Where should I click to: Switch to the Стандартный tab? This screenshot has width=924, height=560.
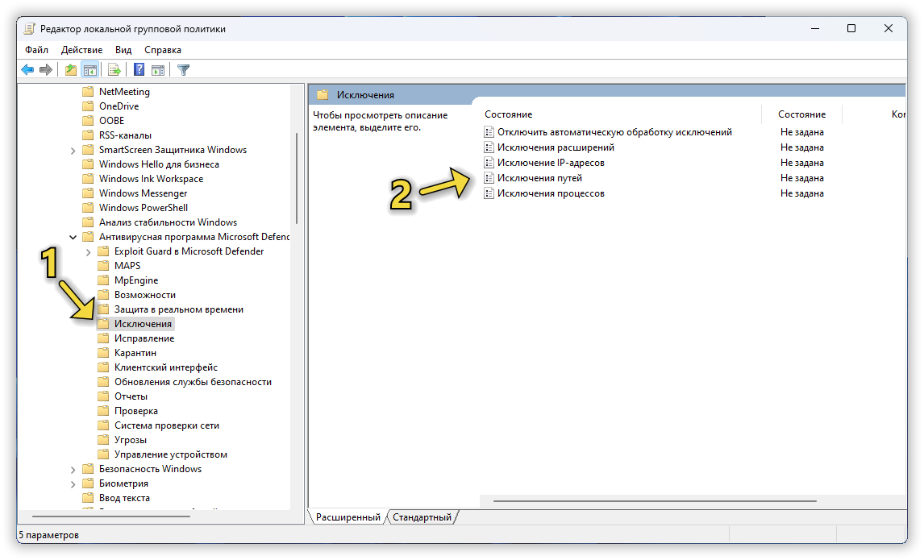(x=422, y=517)
